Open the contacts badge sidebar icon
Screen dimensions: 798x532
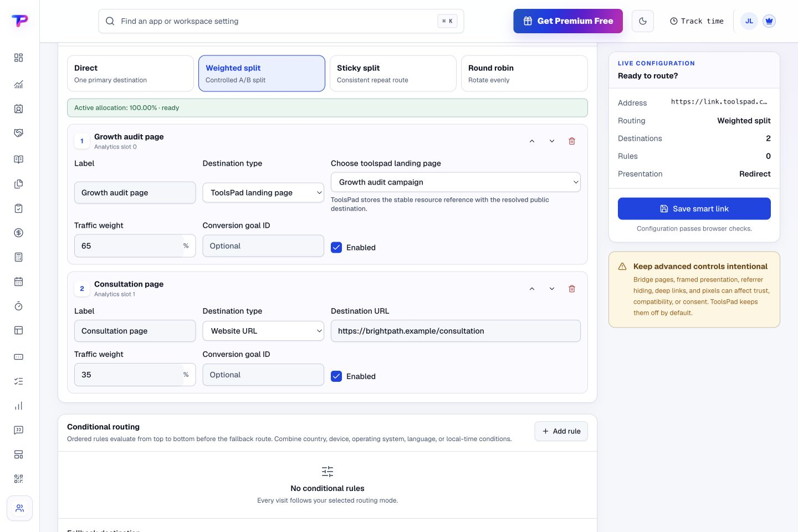[18, 109]
